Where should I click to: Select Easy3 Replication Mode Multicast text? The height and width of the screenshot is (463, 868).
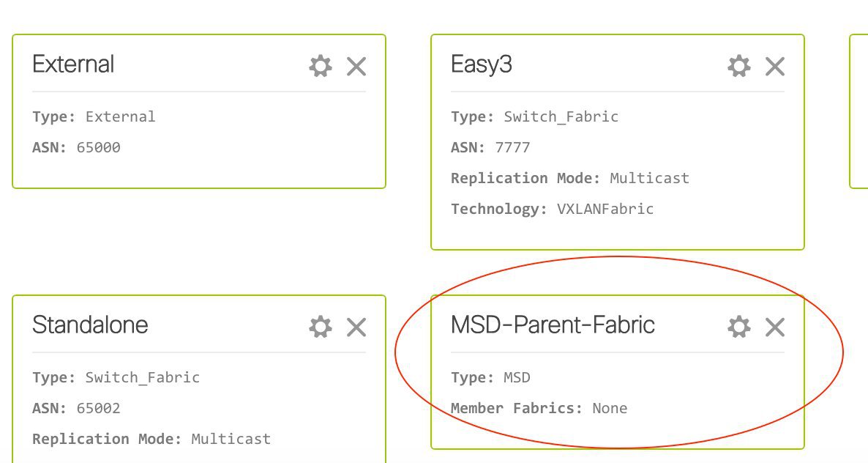(649, 178)
